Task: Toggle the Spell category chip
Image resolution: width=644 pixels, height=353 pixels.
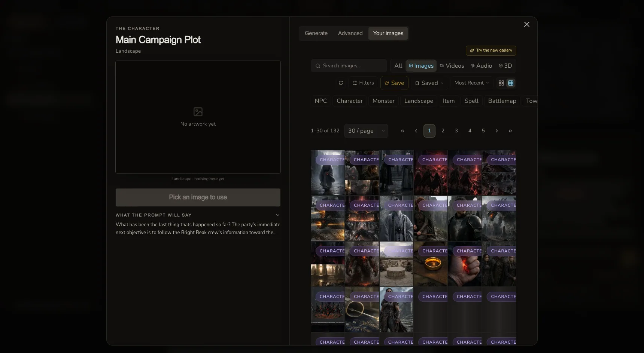Action: click(471, 101)
